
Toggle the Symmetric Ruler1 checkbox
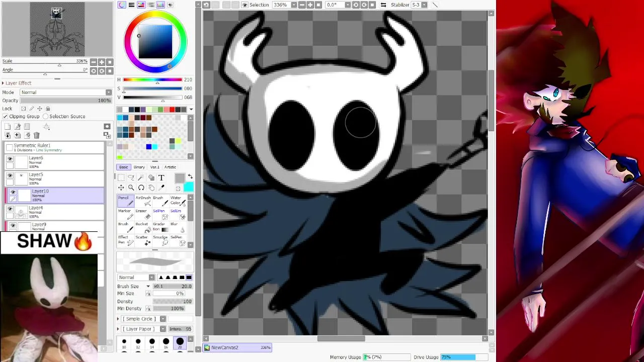[x=10, y=147]
